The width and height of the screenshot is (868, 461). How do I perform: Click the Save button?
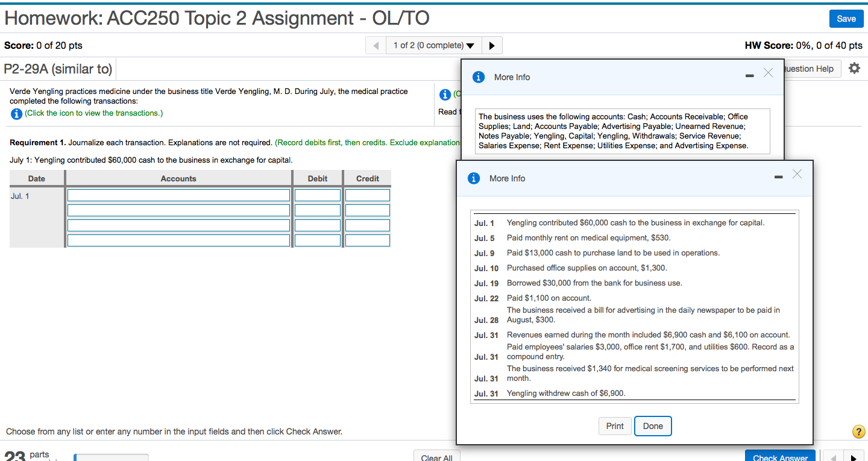846,18
